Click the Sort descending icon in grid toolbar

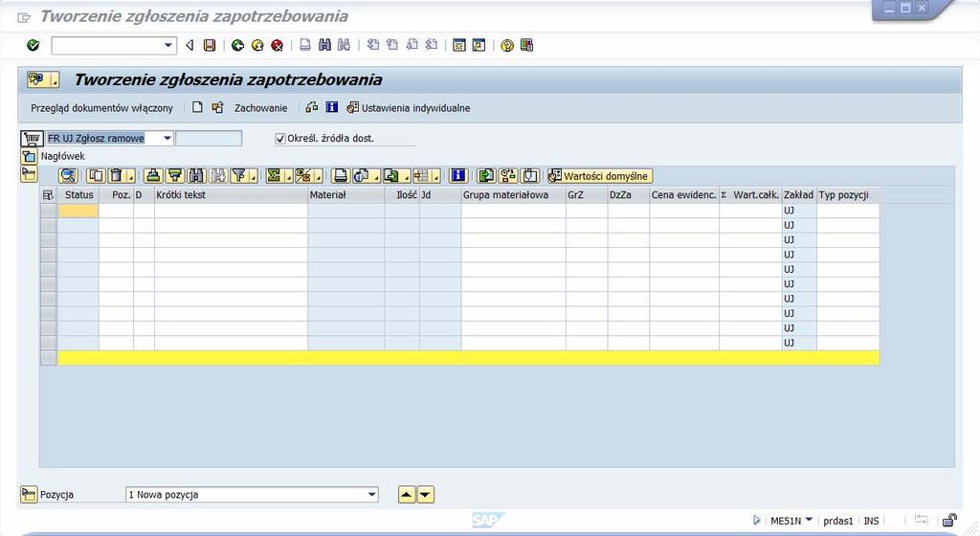click(x=175, y=176)
